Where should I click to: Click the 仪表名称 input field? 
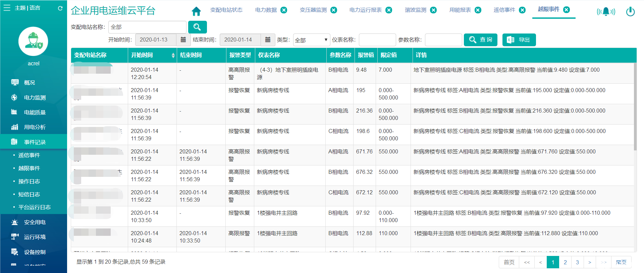(377, 40)
